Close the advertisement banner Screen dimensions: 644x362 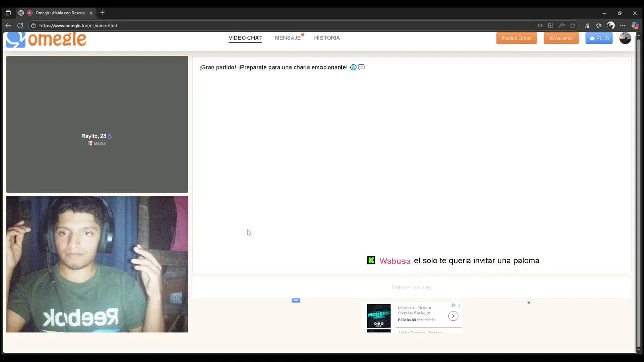(529, 303)
